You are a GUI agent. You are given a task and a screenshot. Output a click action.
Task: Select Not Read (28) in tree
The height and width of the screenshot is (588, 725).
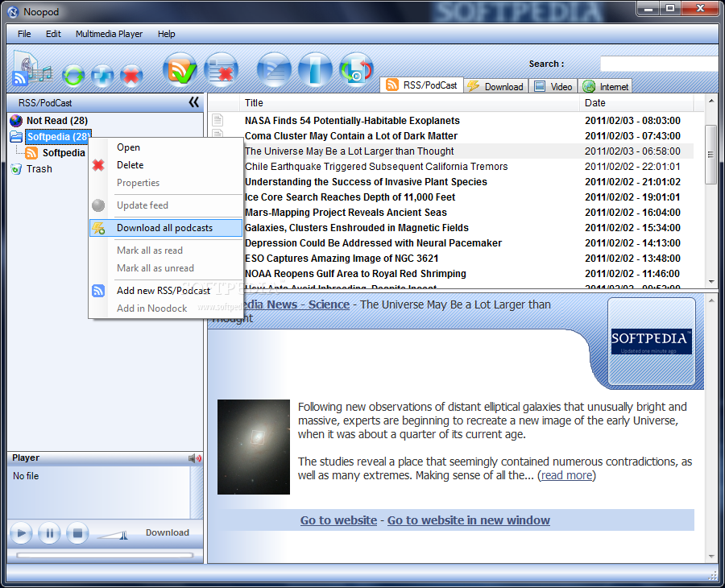pyautogui.click(x=57, y=121)
